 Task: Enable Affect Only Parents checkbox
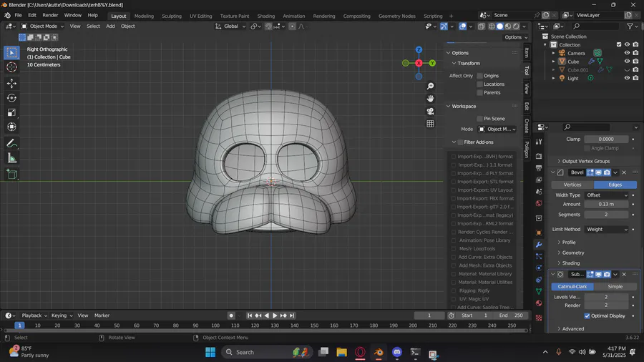pyautogui.click(x=479, y=92)
